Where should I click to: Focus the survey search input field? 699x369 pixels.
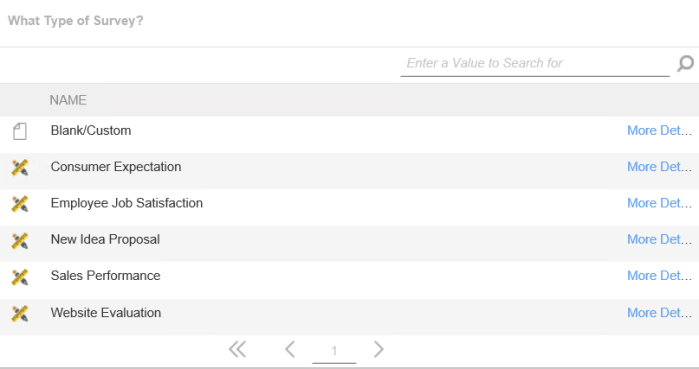535,63
